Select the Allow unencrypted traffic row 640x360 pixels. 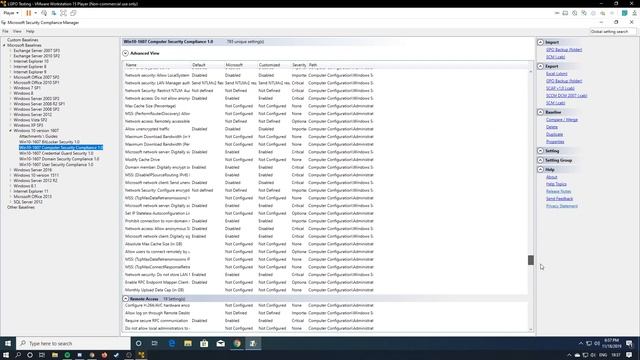point(249,129)
